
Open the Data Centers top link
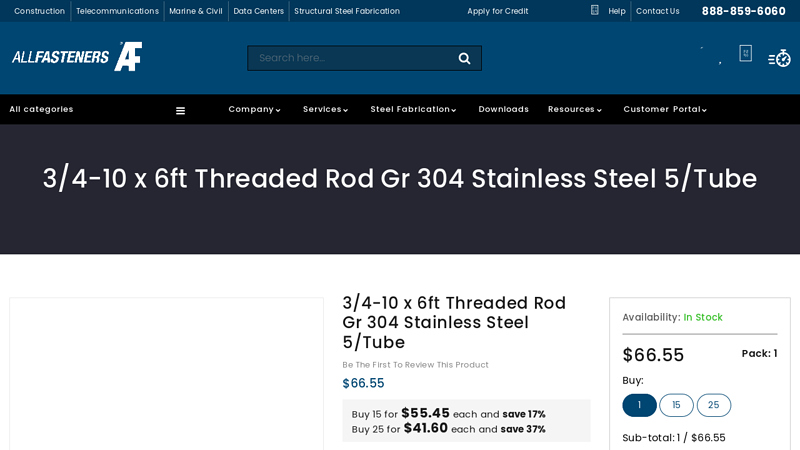(x=259, y=11)
